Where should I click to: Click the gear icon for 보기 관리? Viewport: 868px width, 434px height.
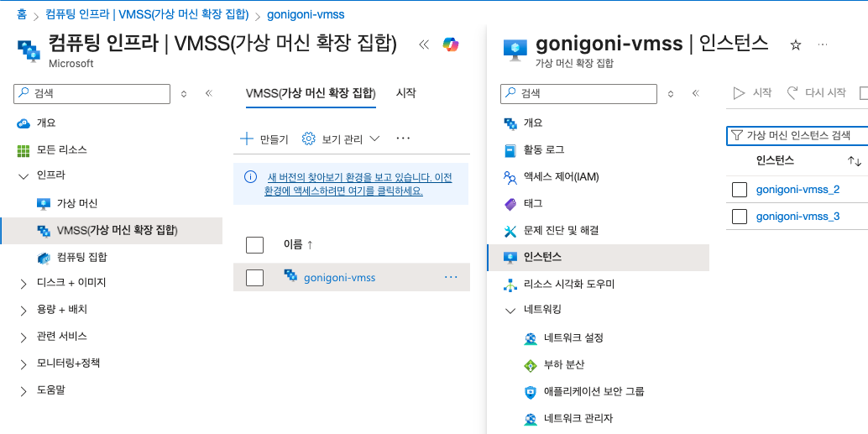click(308, 139)
